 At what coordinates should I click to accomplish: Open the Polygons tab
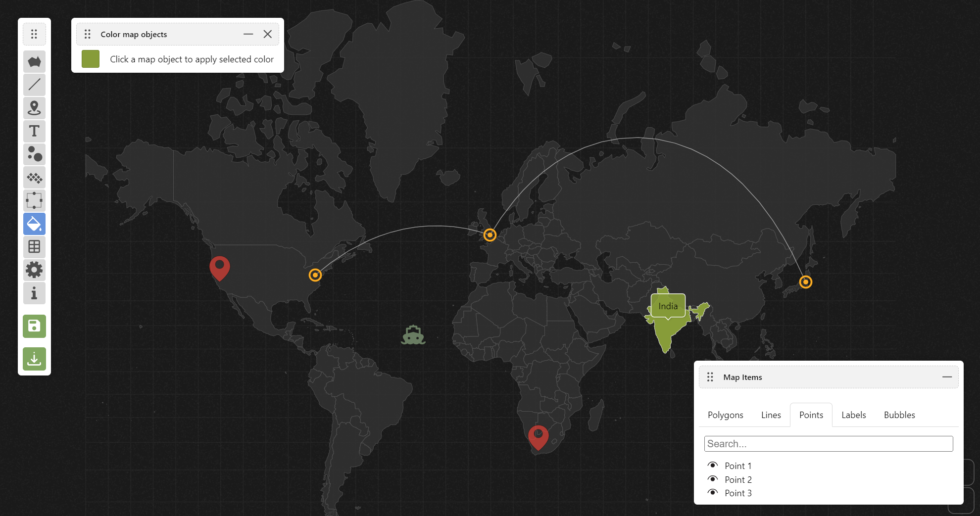click(x=725, y=415)
